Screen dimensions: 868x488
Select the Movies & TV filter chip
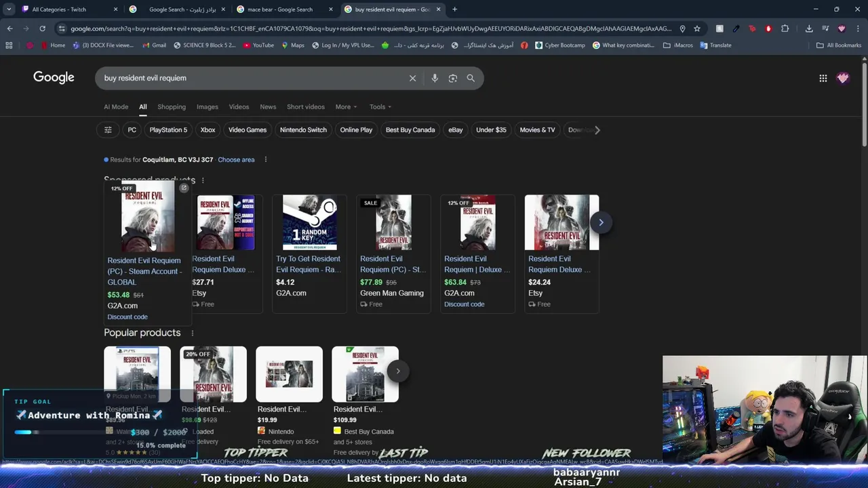[x=537, y=129]
